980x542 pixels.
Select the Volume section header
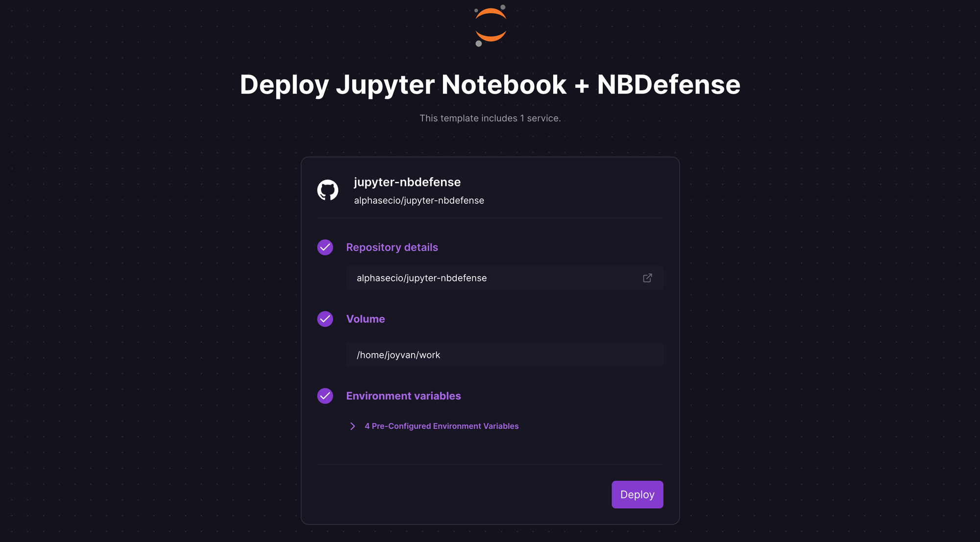(366, 319)
